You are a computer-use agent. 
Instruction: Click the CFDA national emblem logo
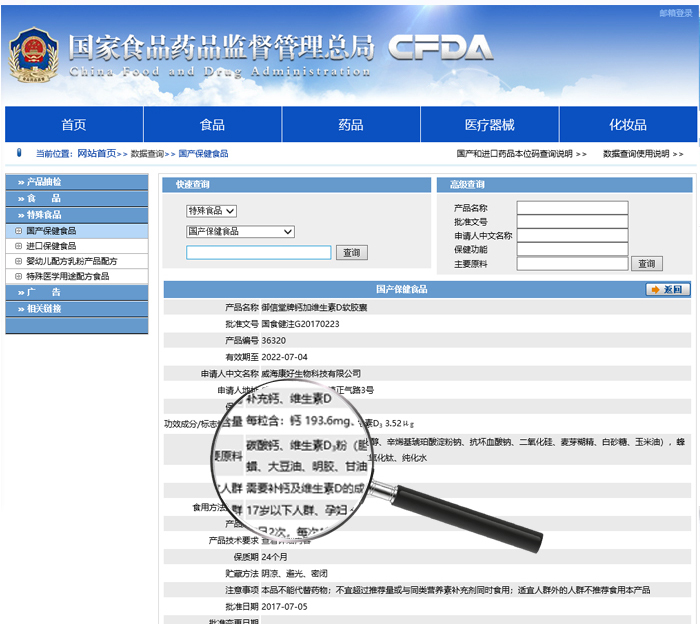[x=33, y=52]
